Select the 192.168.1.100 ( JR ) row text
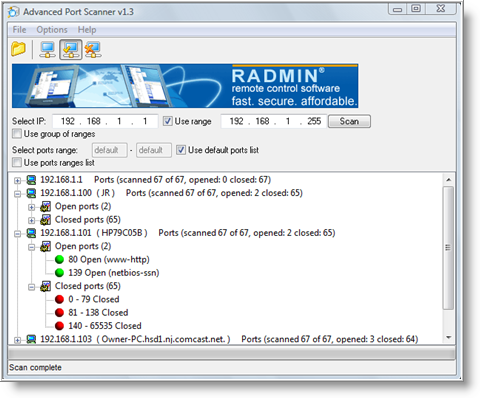 click(77, 193)
